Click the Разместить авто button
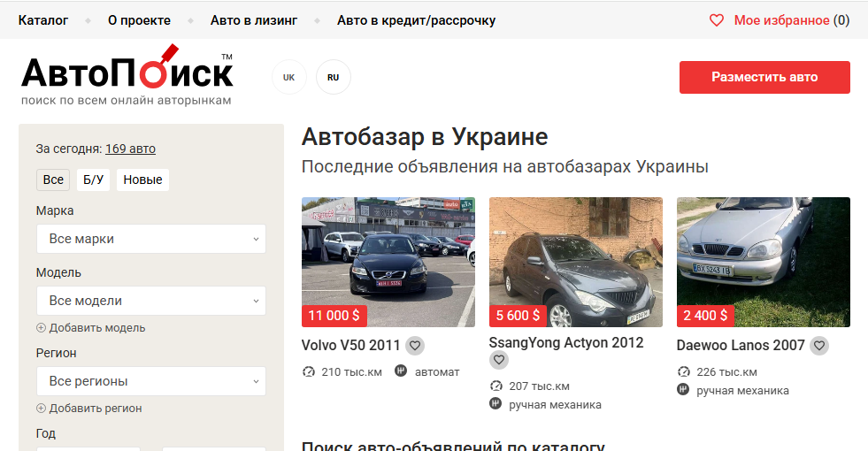The width and height of the screenshot is (868, 451). (x=764, y=77)
